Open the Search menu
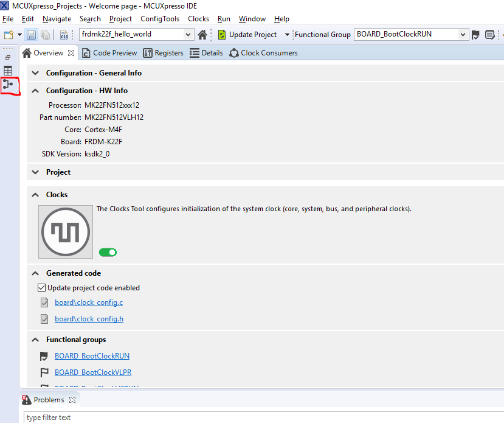The image size is (504, 423). [x=90, y=19]
